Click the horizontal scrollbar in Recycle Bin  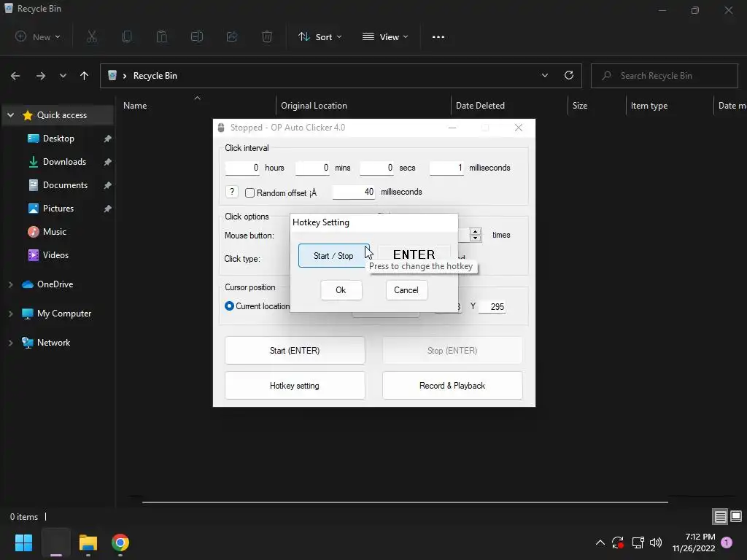(405, 502)
